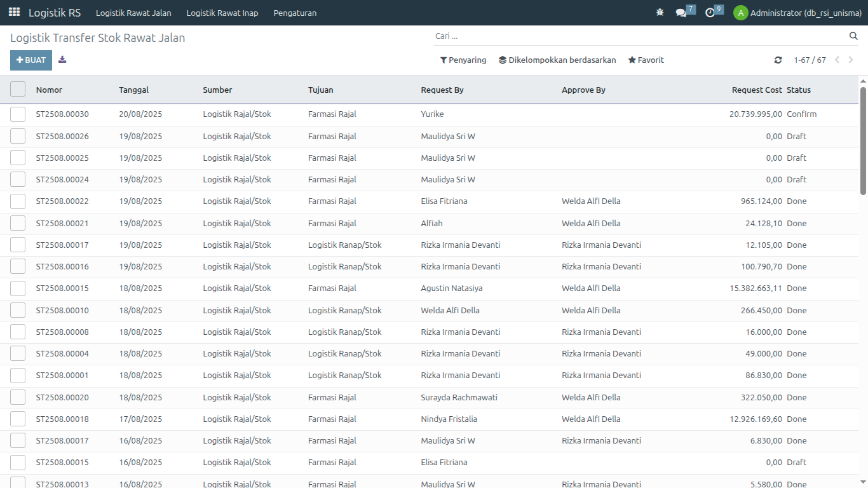Expand the Penyaring filter dropdown
The width and height of the screenshot is (868, 488).
463,60
